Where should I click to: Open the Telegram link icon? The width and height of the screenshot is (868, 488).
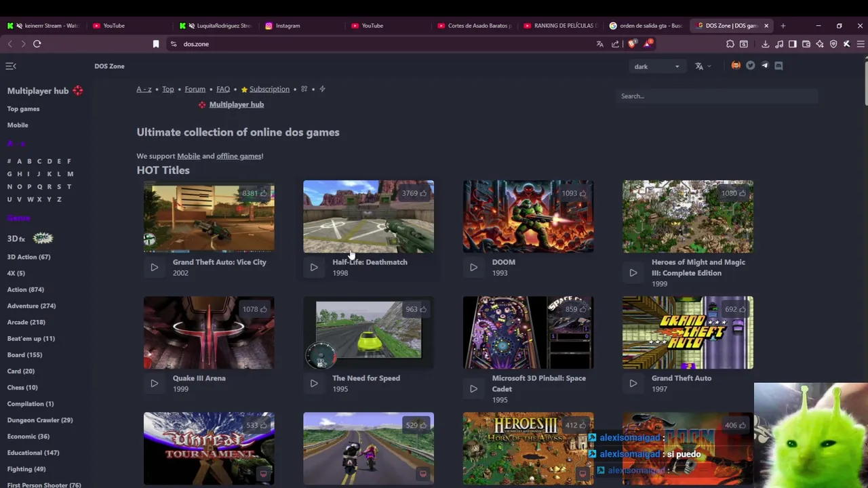pos(764,66)
